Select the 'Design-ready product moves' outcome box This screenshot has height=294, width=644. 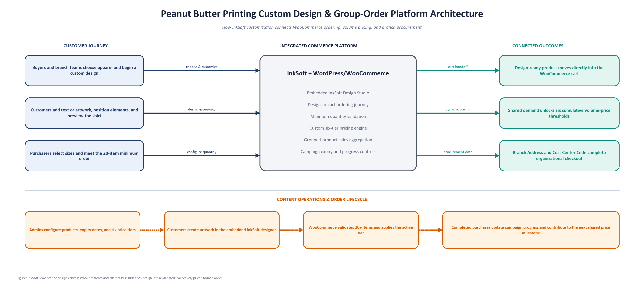pos(559,71)
